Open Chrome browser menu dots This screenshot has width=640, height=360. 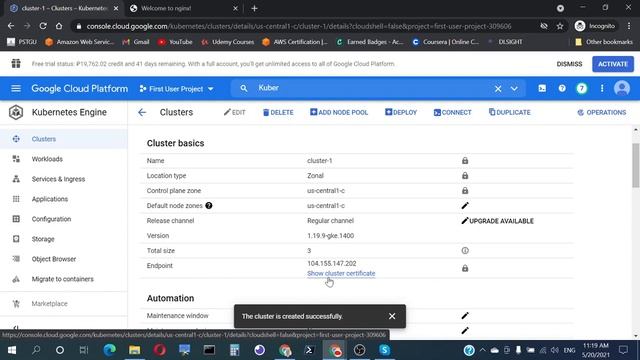[x=629, y=26]
